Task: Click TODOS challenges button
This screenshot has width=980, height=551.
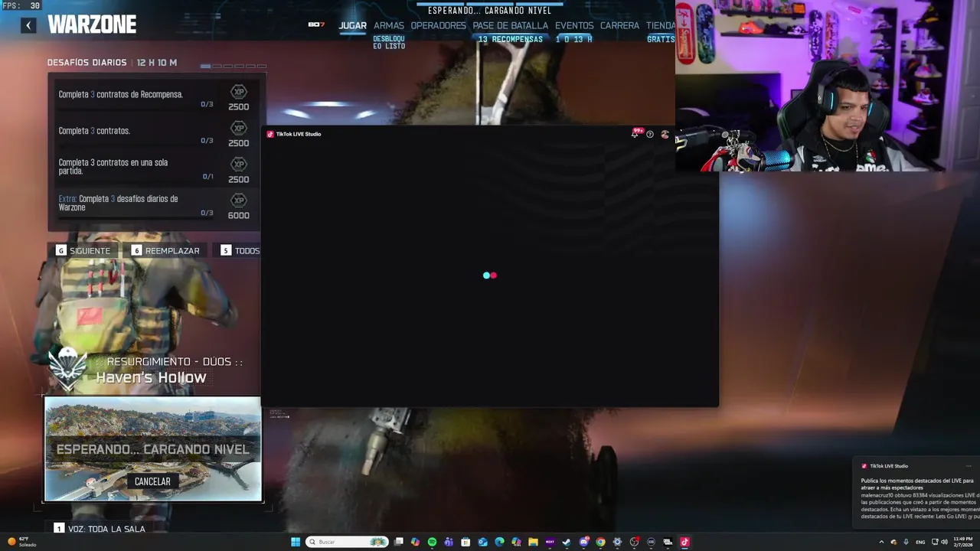Action: pyautogui.click(x=240, y=250)
